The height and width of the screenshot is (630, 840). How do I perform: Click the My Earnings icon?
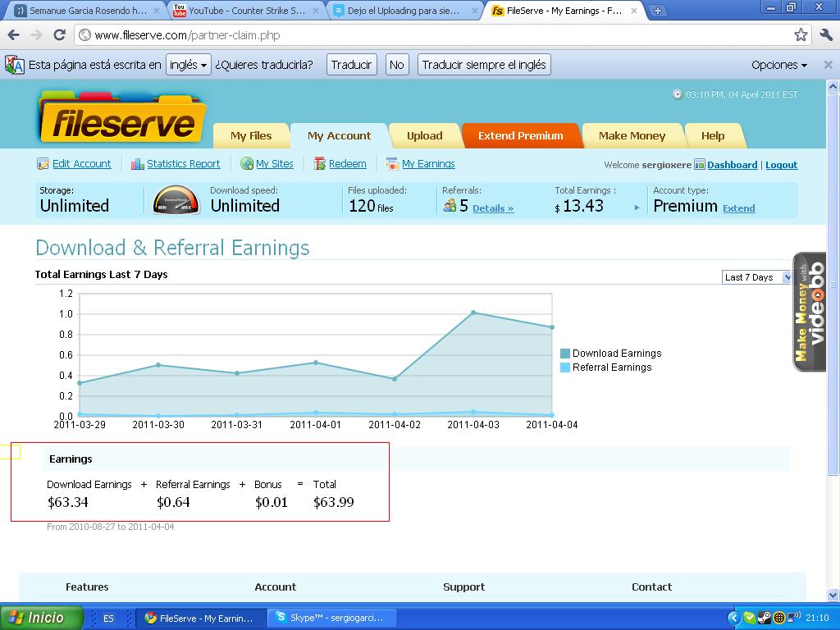393,164
